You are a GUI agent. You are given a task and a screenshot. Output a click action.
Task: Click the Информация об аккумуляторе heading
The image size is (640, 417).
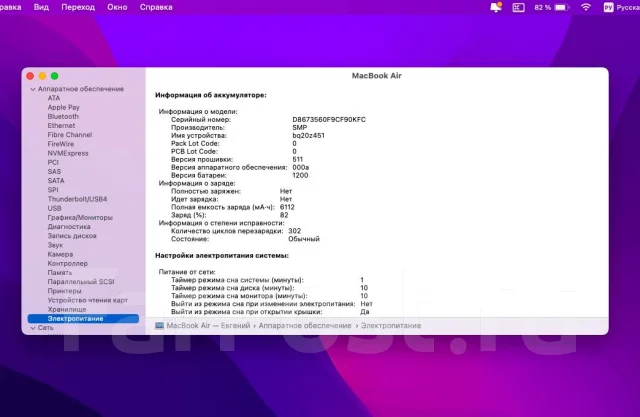coord(211,95)
